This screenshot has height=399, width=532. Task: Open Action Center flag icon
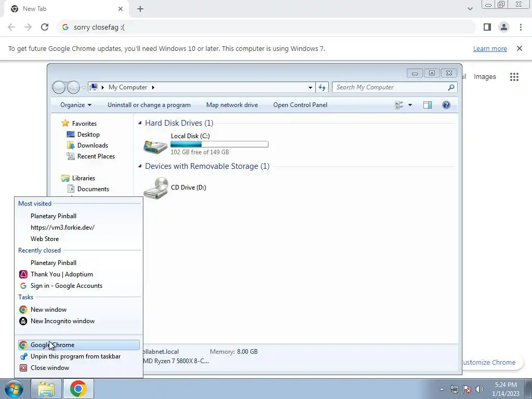[467, 389]
